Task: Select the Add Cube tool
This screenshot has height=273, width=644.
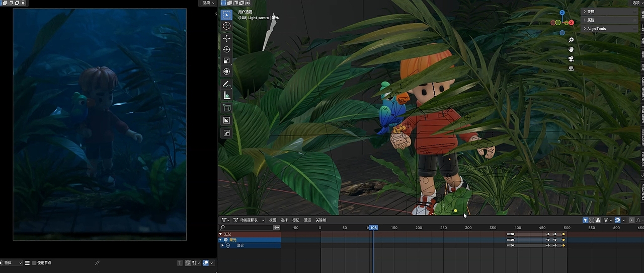Action: [226, 108]
